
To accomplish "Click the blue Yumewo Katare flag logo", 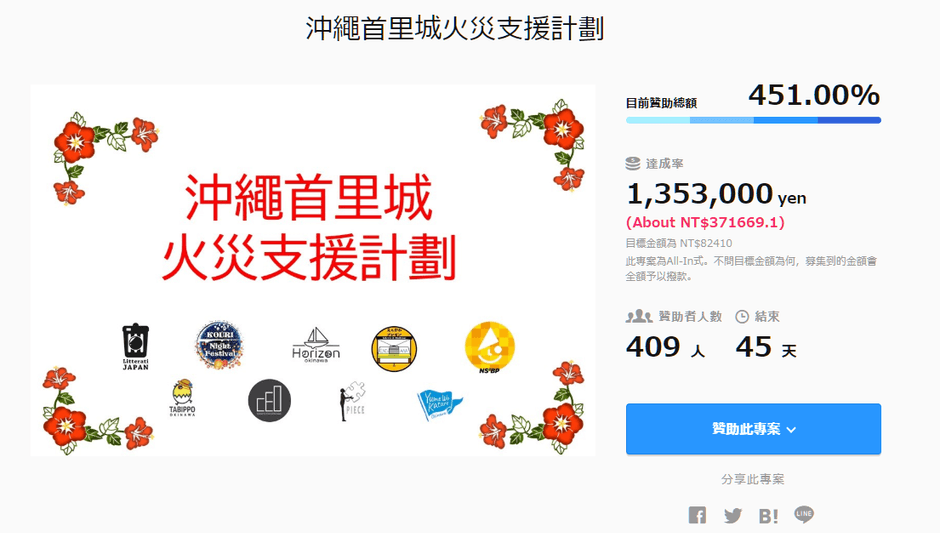I will pos(440,405).
